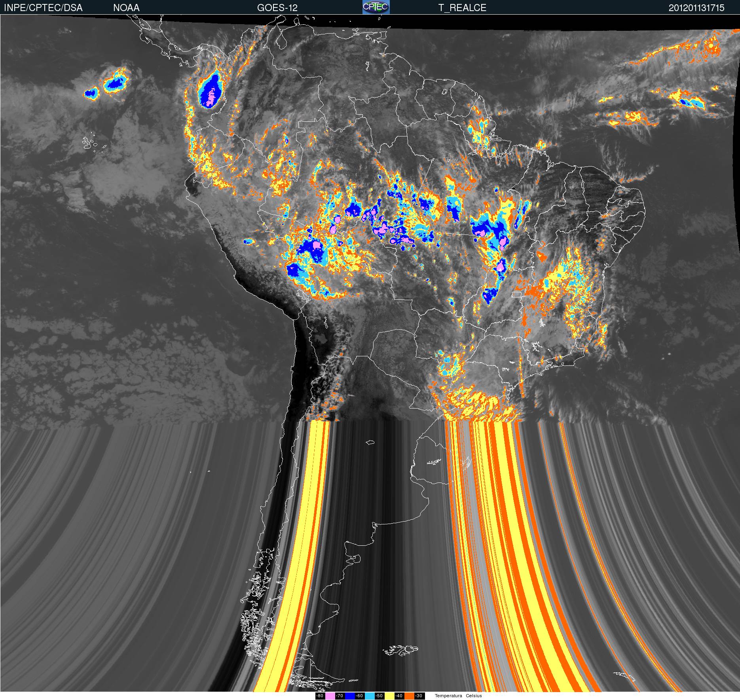The height and width of the screenshot is (700, 740).
Task: Click the -70 legend value
Action: point(340,696)
